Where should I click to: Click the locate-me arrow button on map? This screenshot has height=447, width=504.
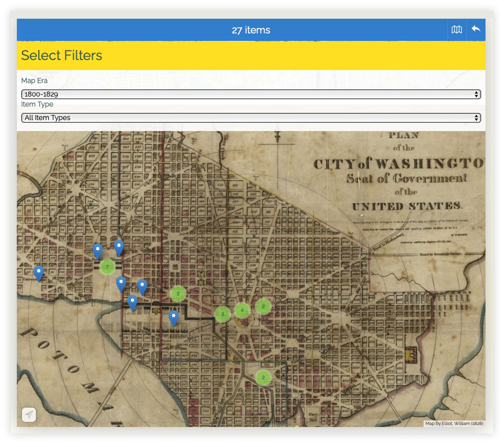29,415
